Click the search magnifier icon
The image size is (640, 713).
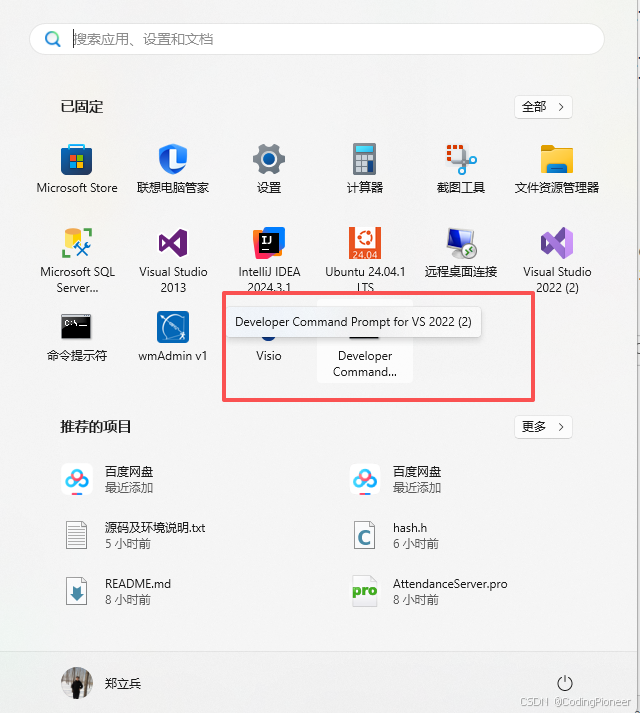click(53, 39)
